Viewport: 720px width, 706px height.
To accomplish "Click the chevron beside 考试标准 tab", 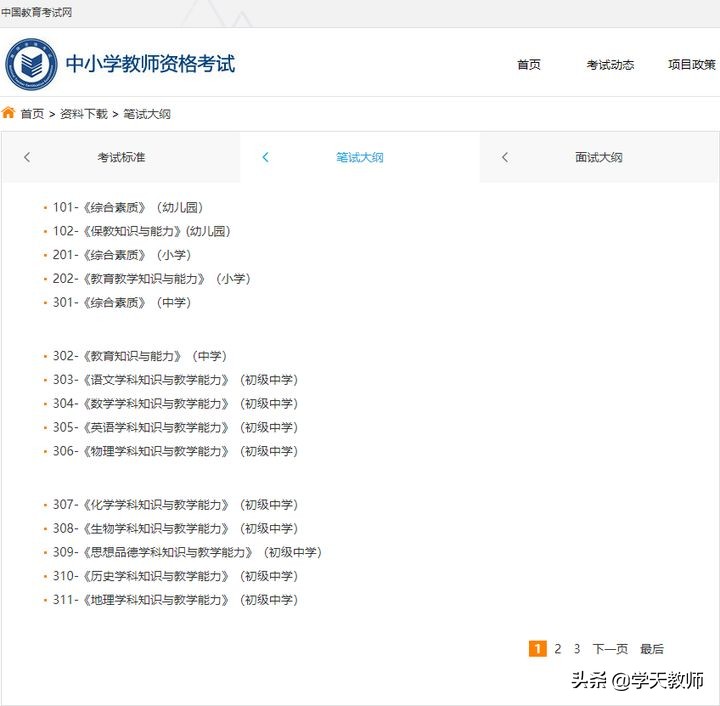I will tap(27, 157).
